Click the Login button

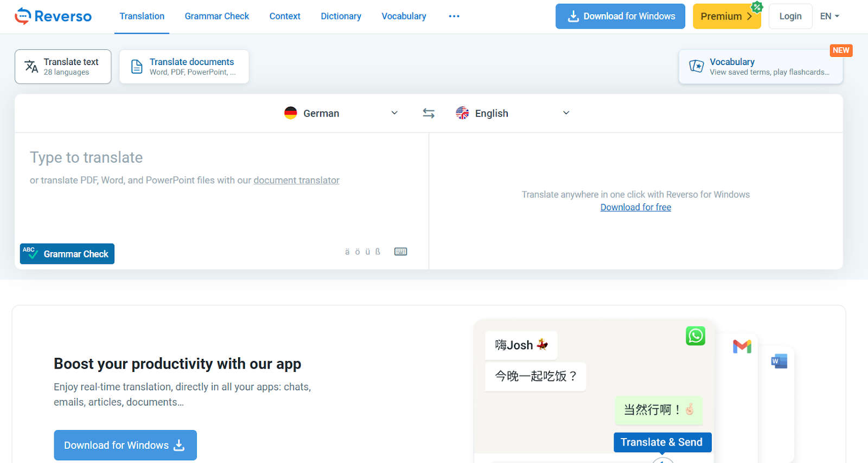pyautogui.click(x=790, y=16)
